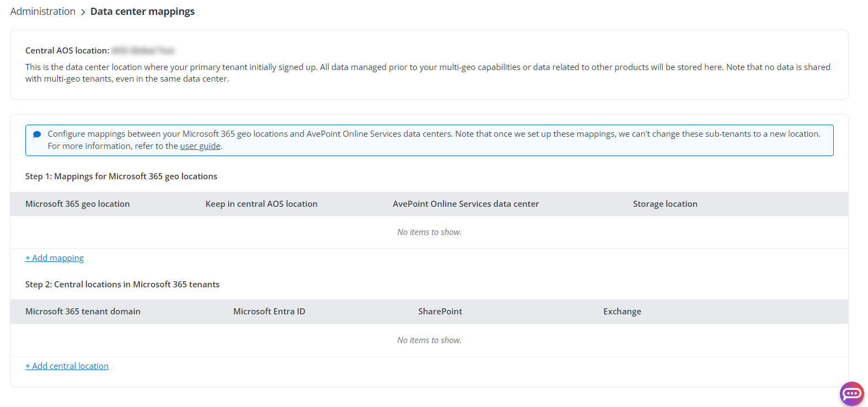This screenshot has width=868, height=407.
Task: Select the Microsoft 365 geo location column header
Action: (77, 204)
